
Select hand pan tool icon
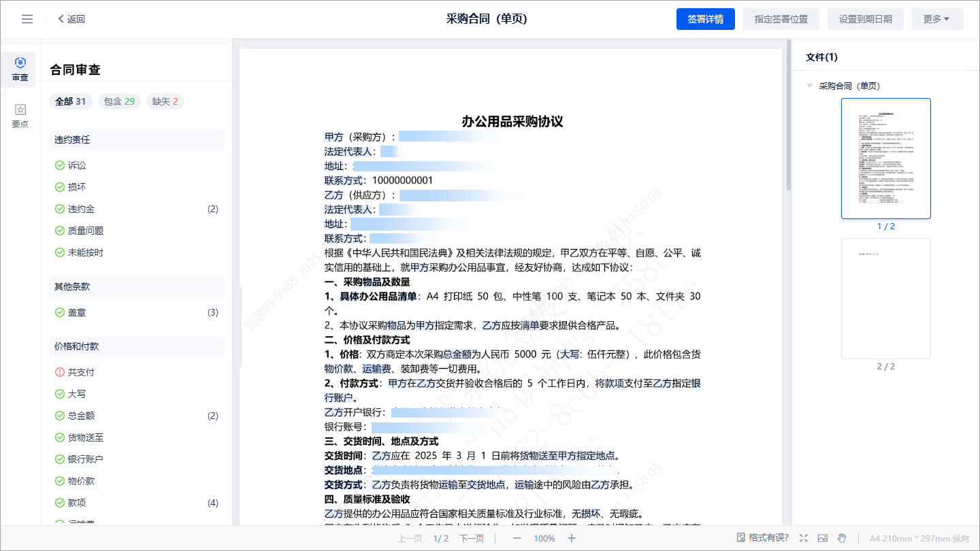pyautogui.click(x=842, y=538)
